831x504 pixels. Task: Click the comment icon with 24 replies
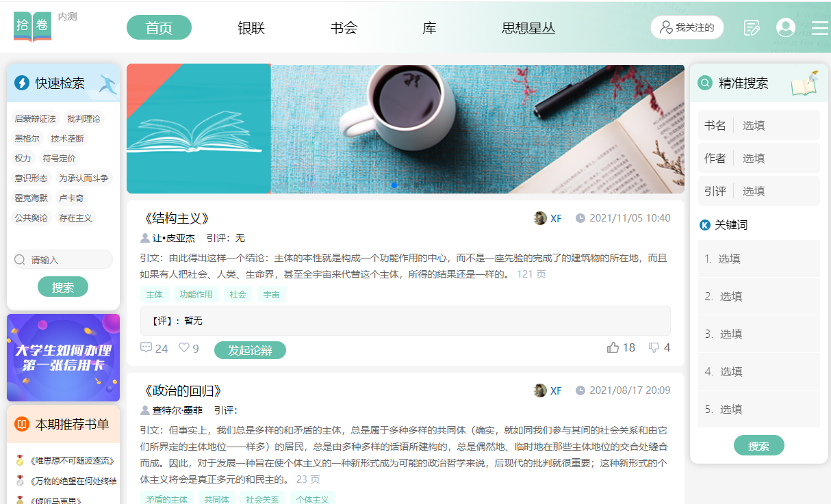tap(146, 347)
